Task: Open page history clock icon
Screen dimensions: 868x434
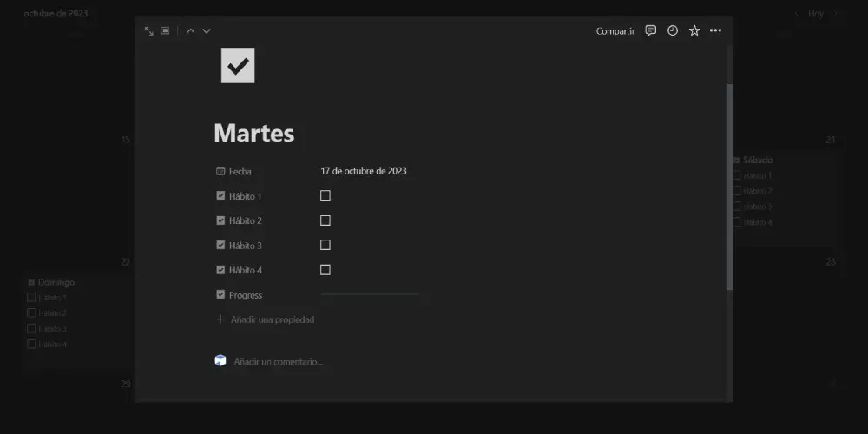Action: pyautogui.click(x=673, y=31)
